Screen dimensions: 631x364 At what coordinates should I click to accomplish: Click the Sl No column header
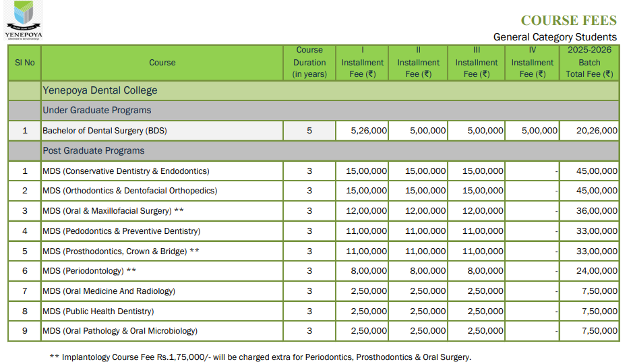(25, 63)
